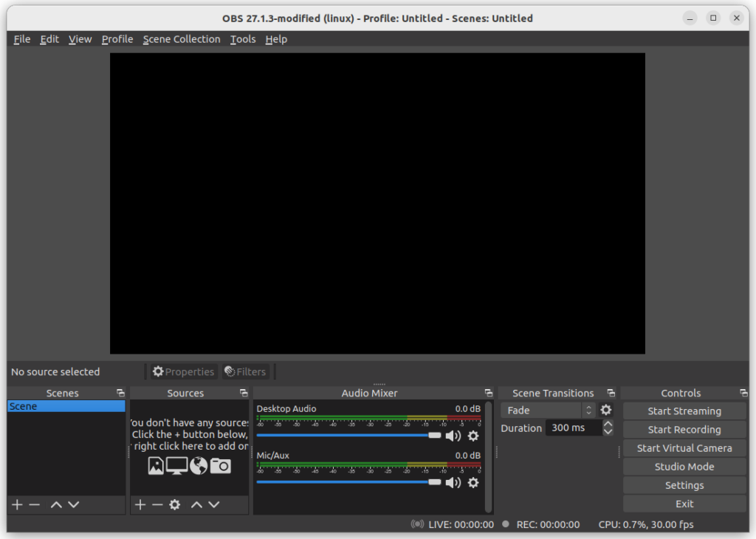Viewport: 756px width, 539px height.
Task: Enable Studio Mode
Action: coord(684,467)
